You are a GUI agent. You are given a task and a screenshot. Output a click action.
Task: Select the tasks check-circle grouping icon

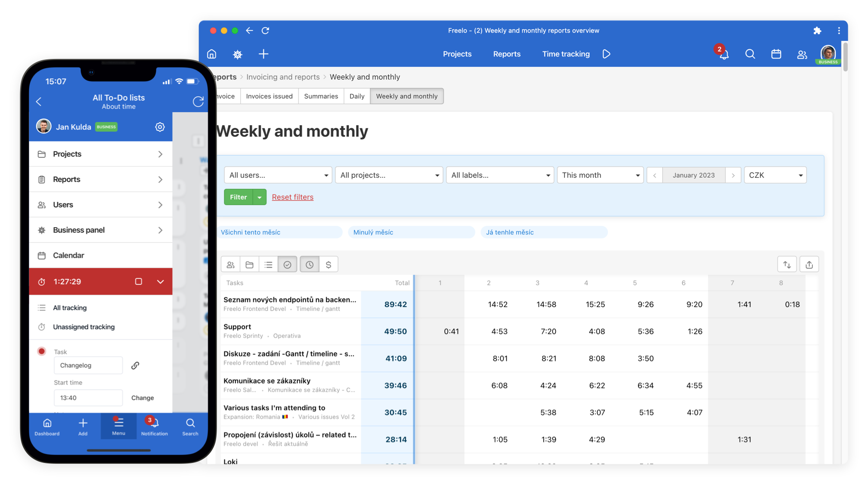[287, 264]
